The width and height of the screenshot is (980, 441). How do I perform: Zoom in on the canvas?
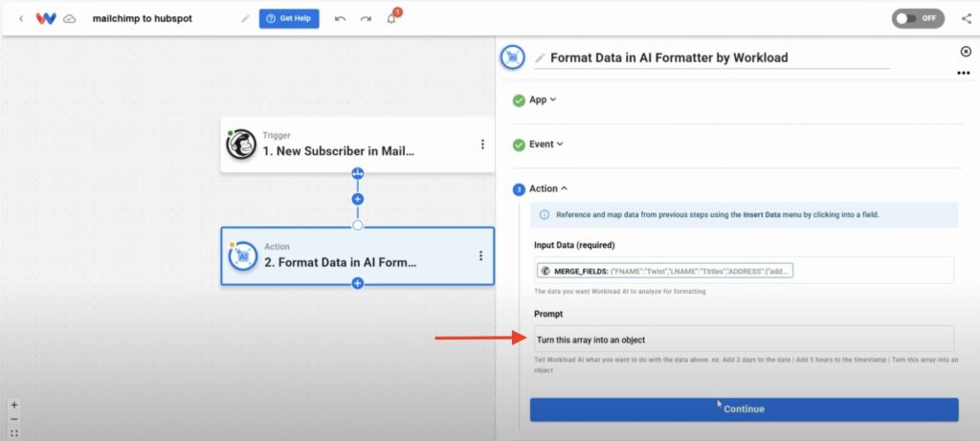[x=14, y=405]
